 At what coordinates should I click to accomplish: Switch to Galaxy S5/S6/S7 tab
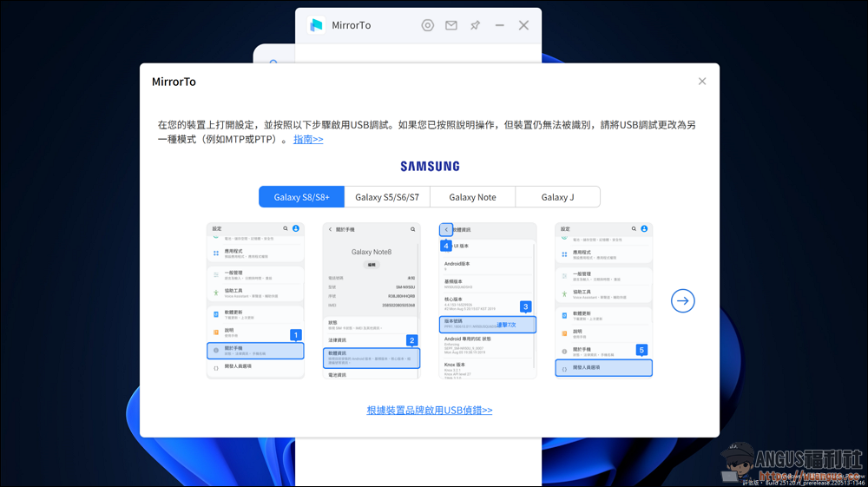[x=387, y=197]
